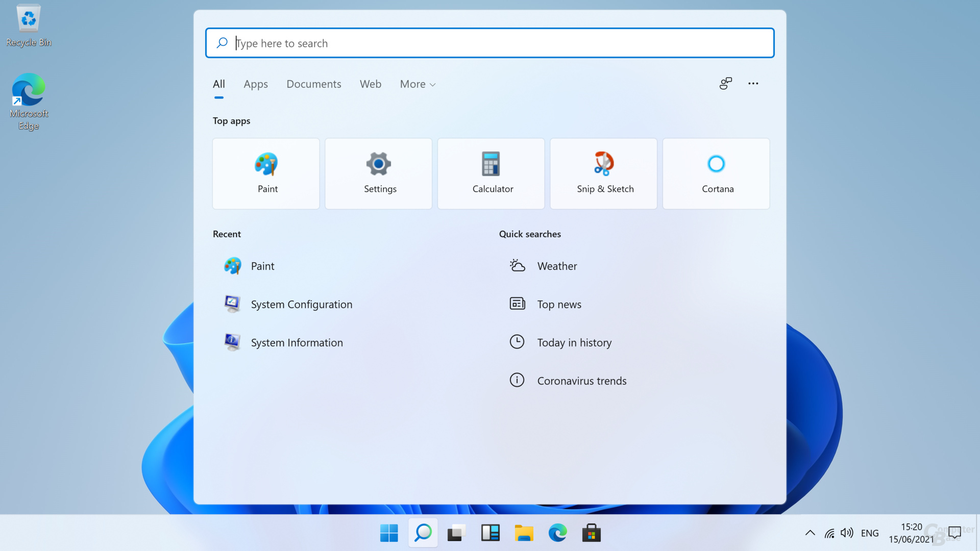
Task: Click the Windows Start button
Action: click(389, 533)
